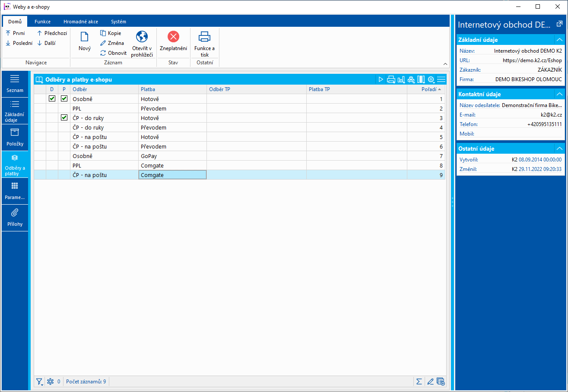
Task: Open the Přílohy attachments page
Action: (15, 218)
